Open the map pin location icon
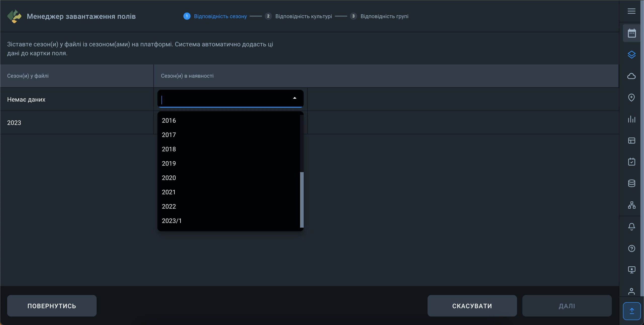This screenshot has width=644, height=325. tap(631, 97)
